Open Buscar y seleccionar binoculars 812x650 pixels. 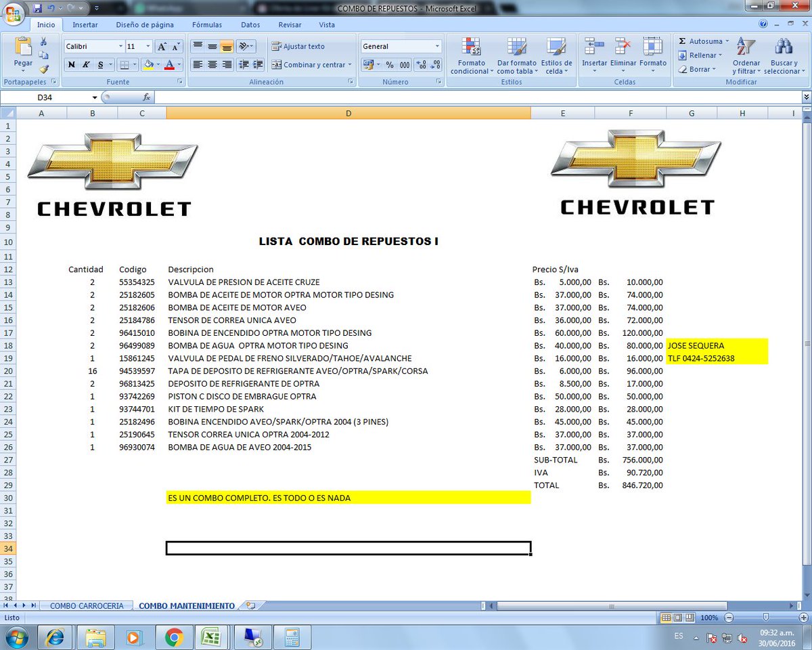tap(783, 56)
